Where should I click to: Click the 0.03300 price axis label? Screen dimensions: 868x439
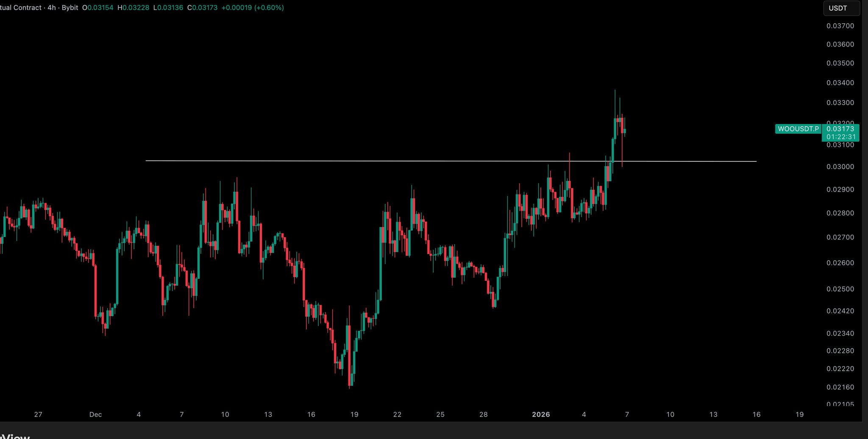[840, 103]
